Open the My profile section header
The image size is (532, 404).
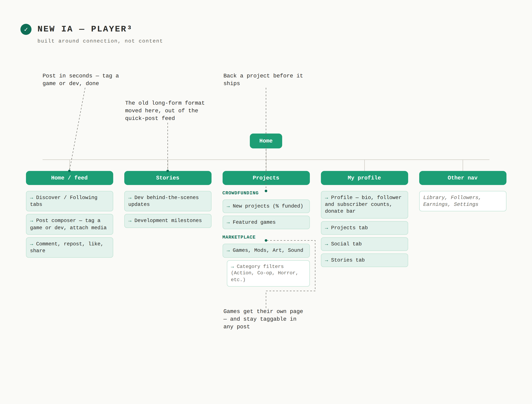click(x=364, y=178)
